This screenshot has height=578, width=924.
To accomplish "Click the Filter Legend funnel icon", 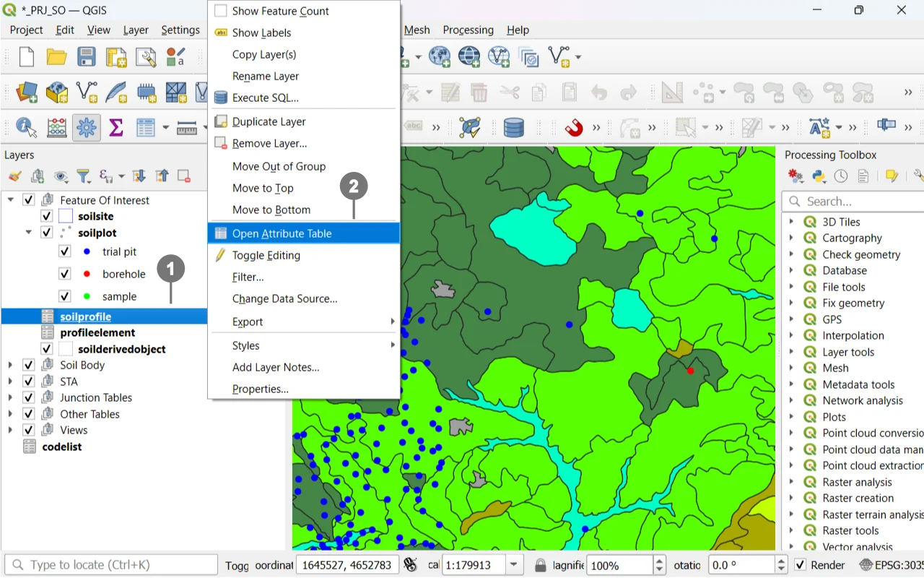I will [84, 176].
